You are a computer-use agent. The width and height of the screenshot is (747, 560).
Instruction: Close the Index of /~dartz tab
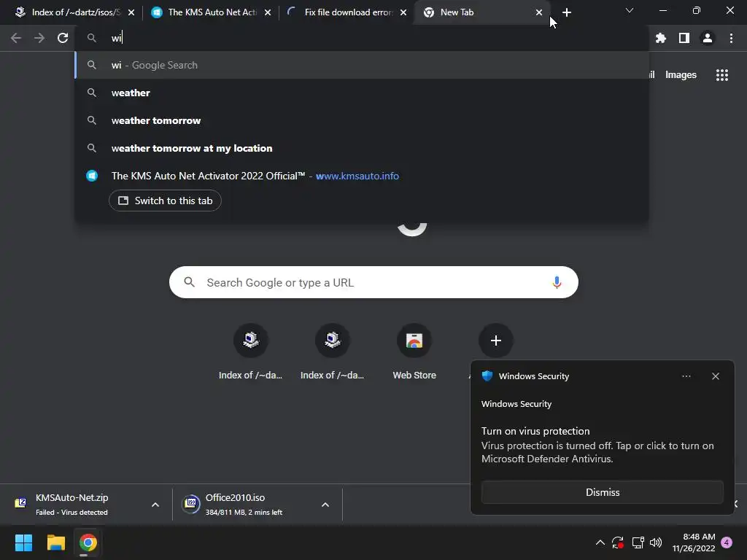coord(131,12)
